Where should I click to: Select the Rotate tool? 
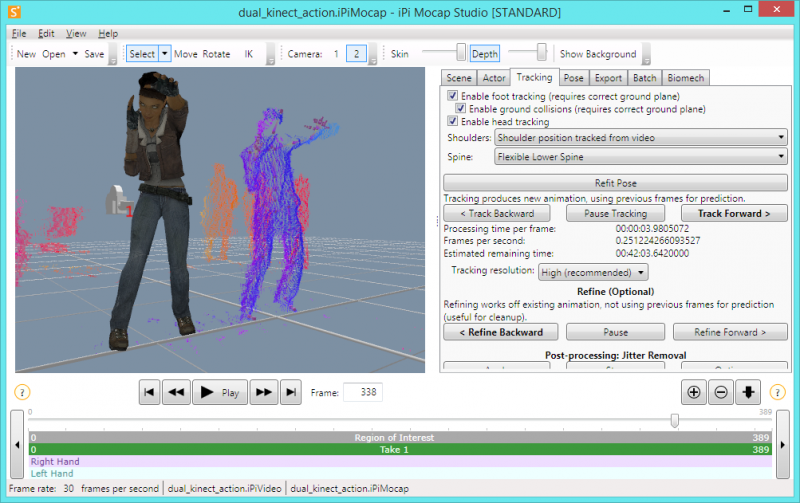pos(216,54)
